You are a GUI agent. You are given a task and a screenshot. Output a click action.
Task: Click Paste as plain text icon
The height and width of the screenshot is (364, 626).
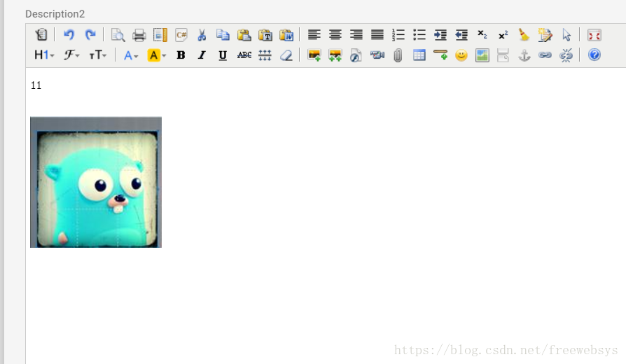pyautogui.click(x=265, y=35)
